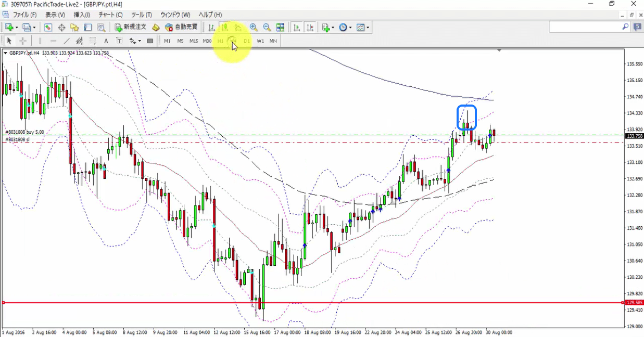Viewport: 644px width, 337px height.
Task: Open the Data Window crosshair icon
Action: click(61, 27)
